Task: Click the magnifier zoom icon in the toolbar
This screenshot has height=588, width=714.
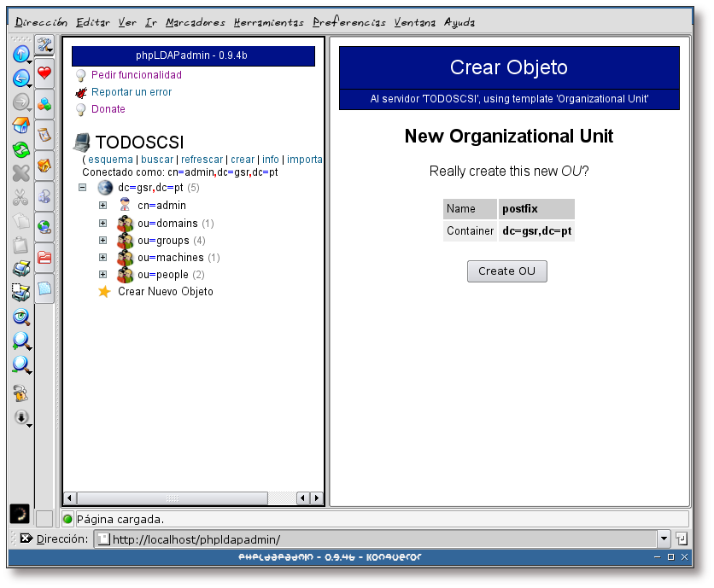Action: (x=21, y=341)
